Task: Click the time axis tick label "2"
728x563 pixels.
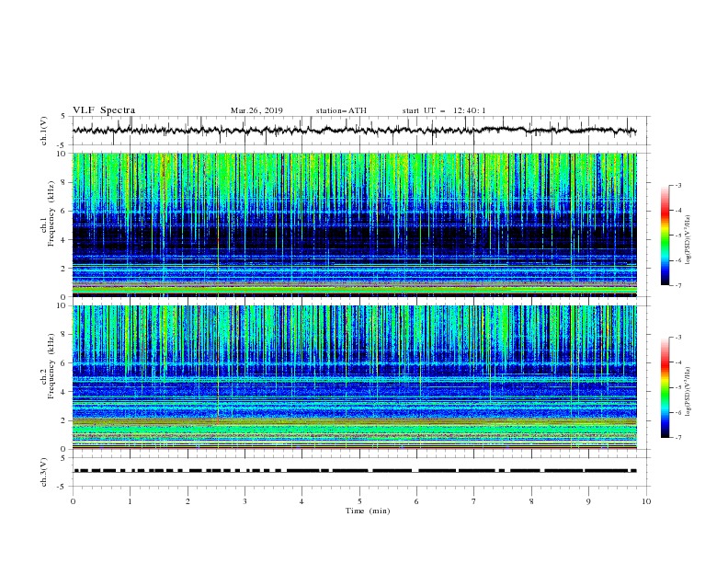Action: pyautogui.click(x=188, y=501)
